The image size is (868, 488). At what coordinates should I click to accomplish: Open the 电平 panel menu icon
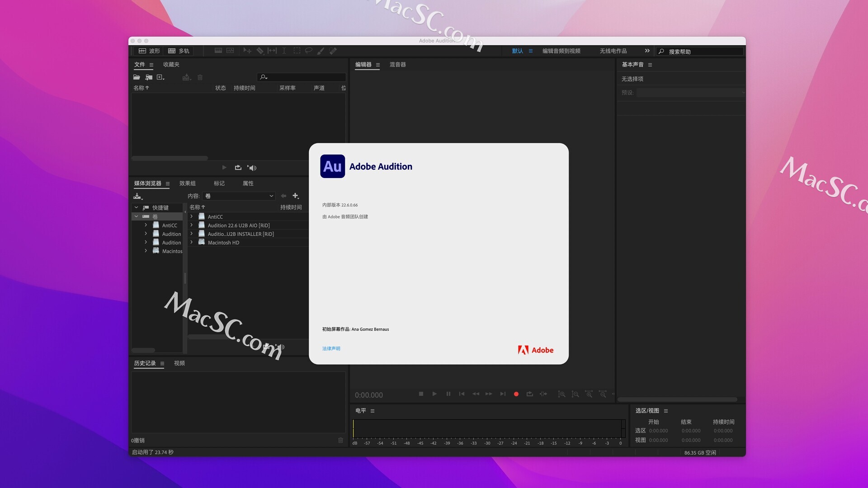373,411
